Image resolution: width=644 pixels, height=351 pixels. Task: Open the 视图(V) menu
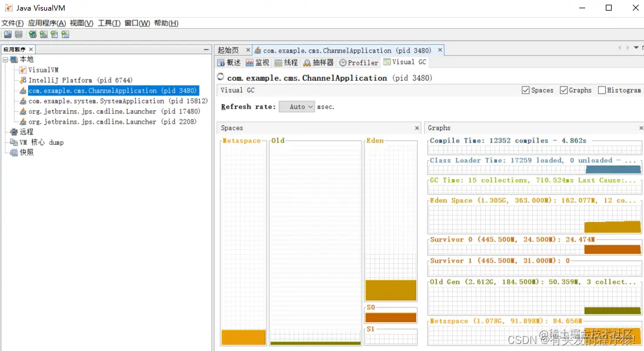click(81, 23)
